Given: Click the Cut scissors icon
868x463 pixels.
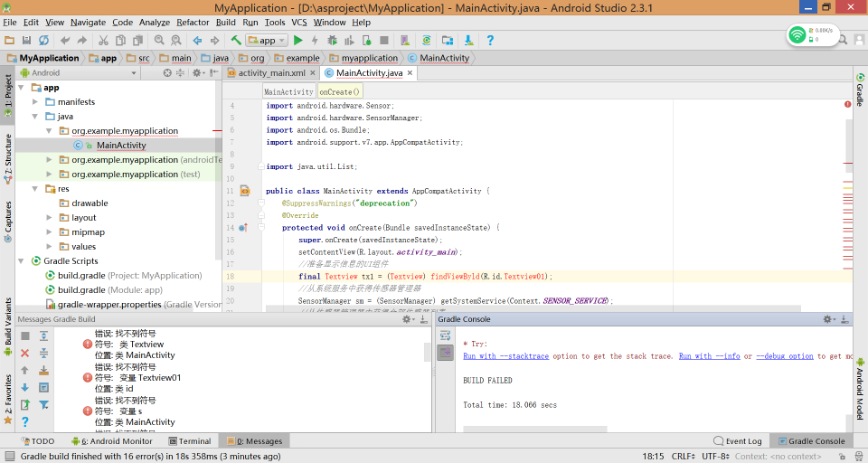Looking at the screenshot, I should click(x=103, y=41).
